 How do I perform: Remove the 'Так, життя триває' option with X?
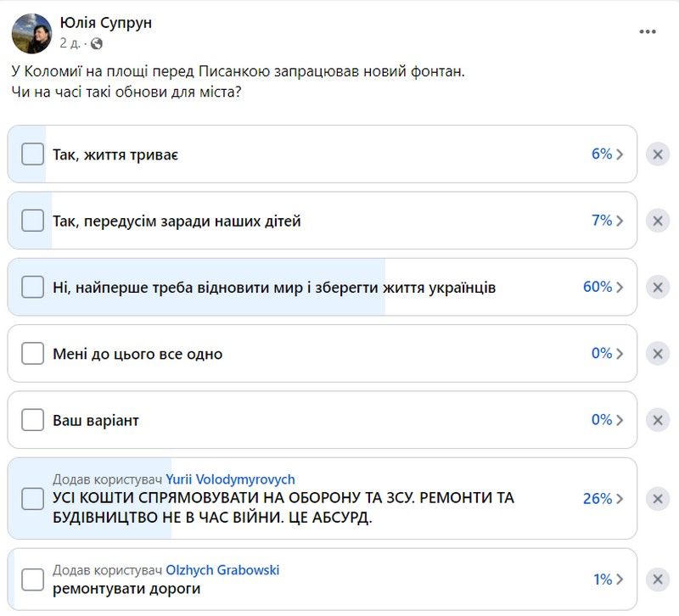[656, 154]
